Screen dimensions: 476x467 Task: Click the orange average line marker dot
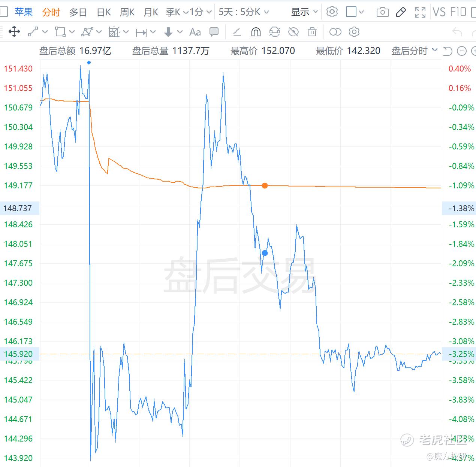265,185
